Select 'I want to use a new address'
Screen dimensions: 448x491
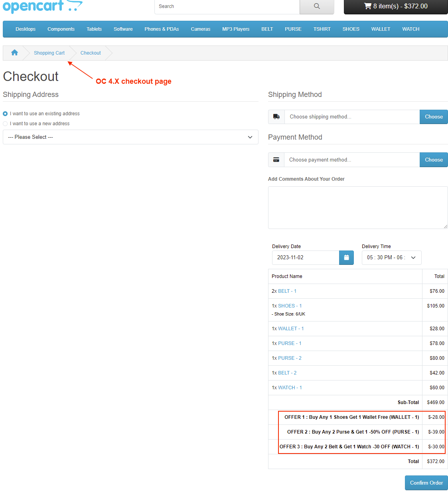5,124
